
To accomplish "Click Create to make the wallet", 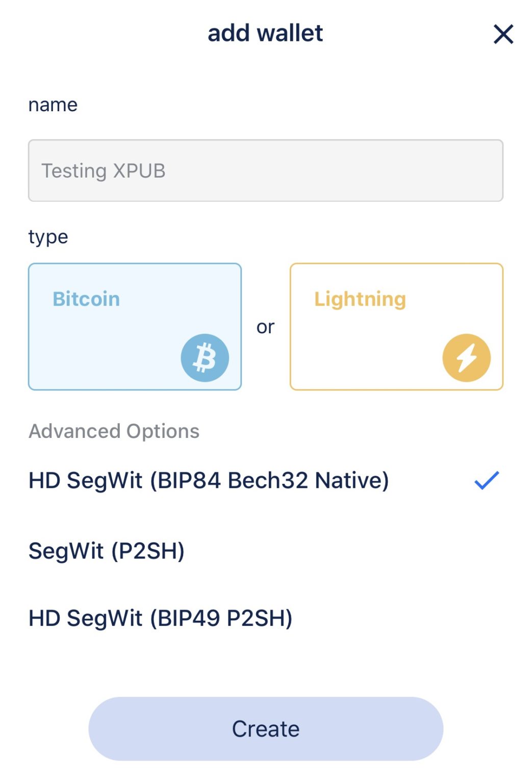I will (266, 728).
